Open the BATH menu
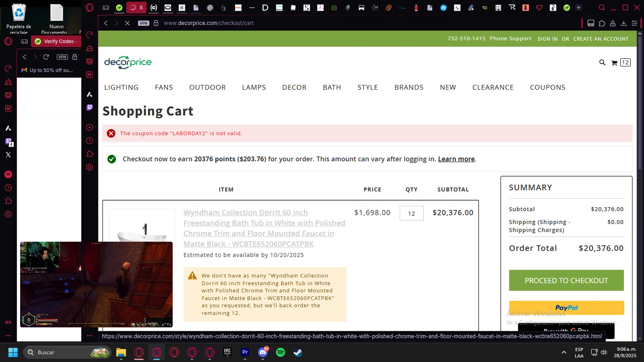644x362 pixels. 332,87
